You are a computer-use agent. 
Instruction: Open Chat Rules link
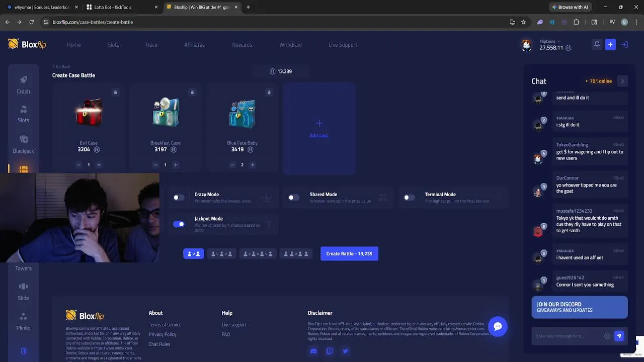[x=159, y=344]
